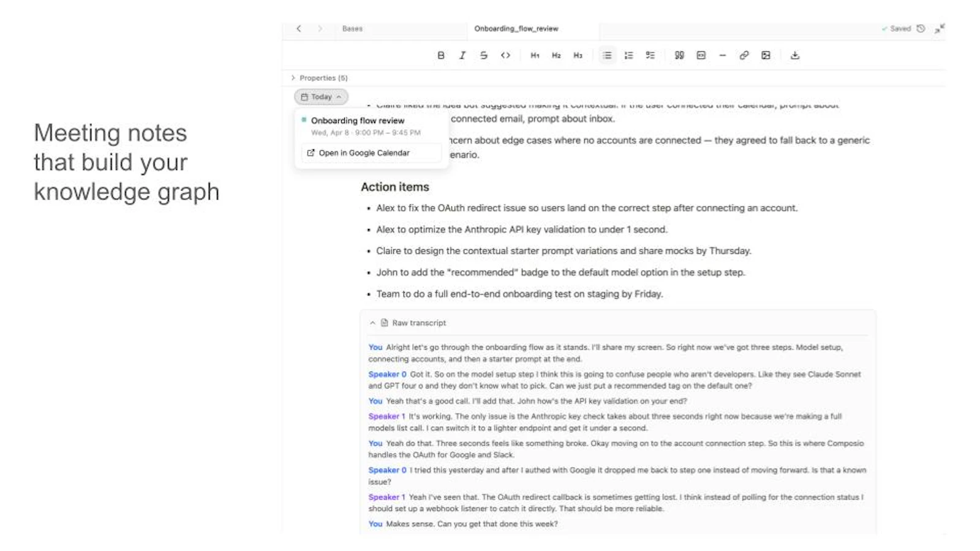Insert an image into the note
This screenshot has width=980, height=551.
coord(766,55)
